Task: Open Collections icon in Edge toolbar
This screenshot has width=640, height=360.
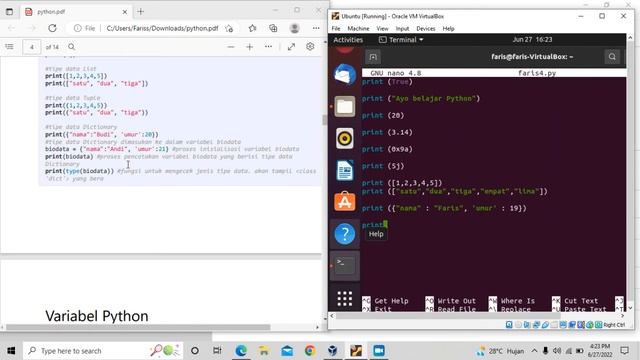Action: [x=273, y=28]
